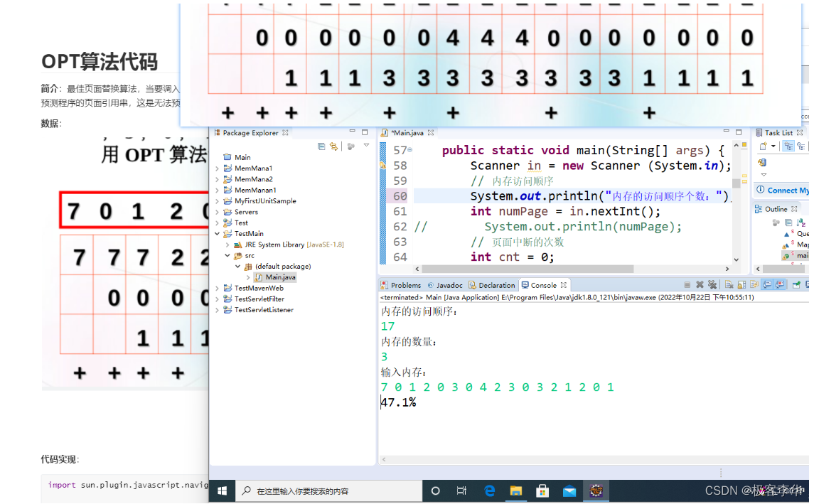Image resolution: width=814 pixels, height=504 pixels.
Task: Remove launch using Console's single X icon
Action: pyautogui.click(x=700, y=285)
